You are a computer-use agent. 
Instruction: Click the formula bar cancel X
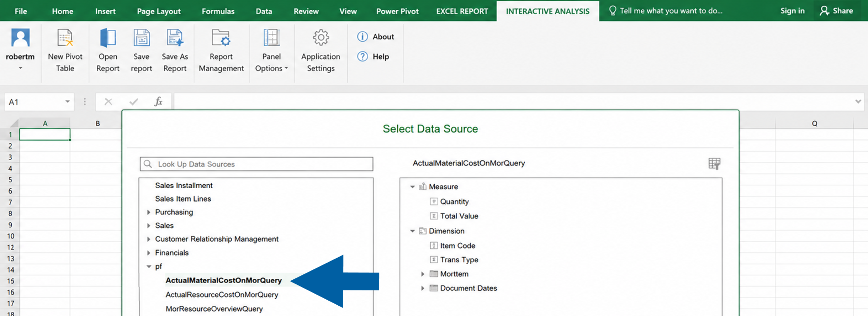point(108,102)
